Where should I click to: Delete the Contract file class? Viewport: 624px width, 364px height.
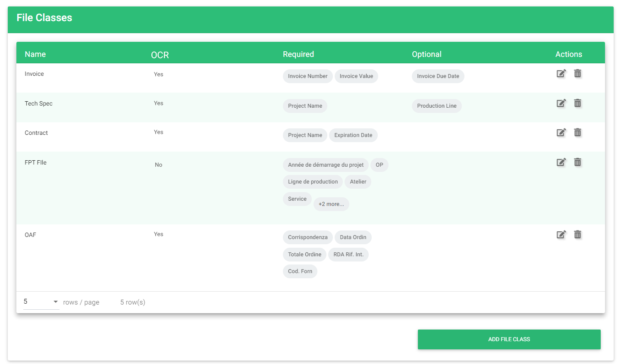[577, 133]
